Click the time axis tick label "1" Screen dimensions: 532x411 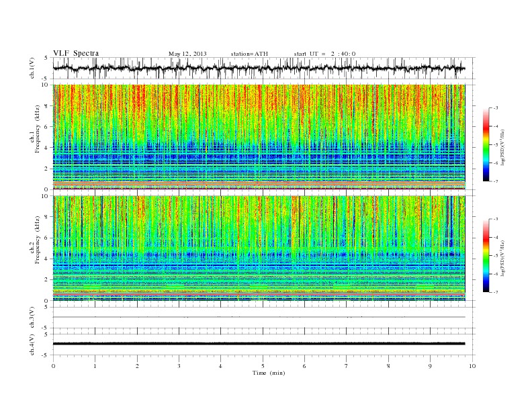coord(95,366)
